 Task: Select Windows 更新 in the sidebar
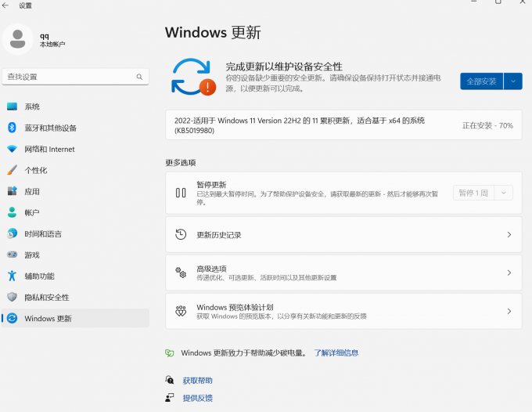[x=75, y=318]
